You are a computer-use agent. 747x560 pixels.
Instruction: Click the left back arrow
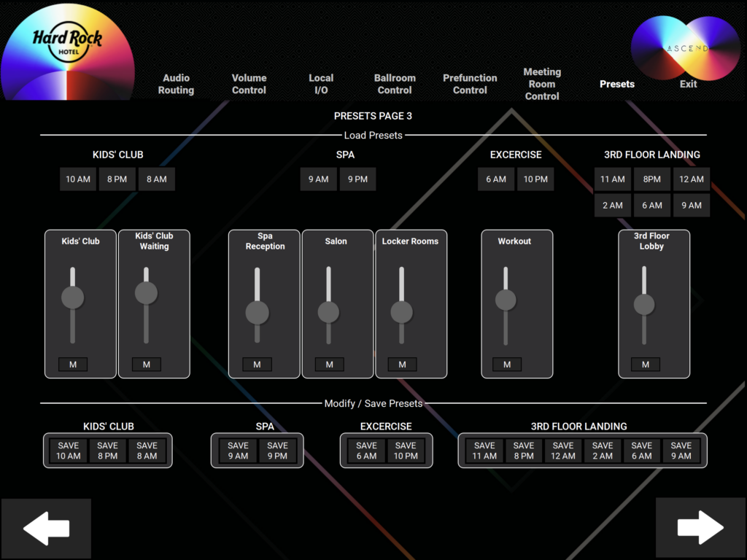click(46, 526)
